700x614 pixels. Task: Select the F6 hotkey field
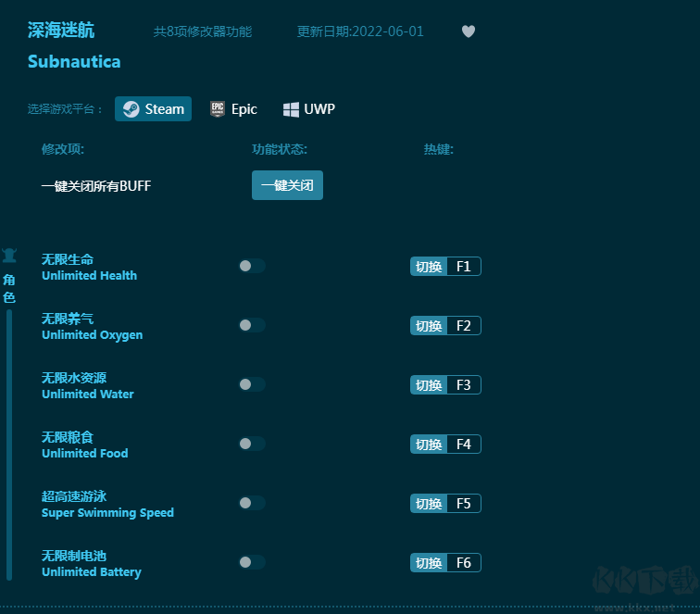464,563
